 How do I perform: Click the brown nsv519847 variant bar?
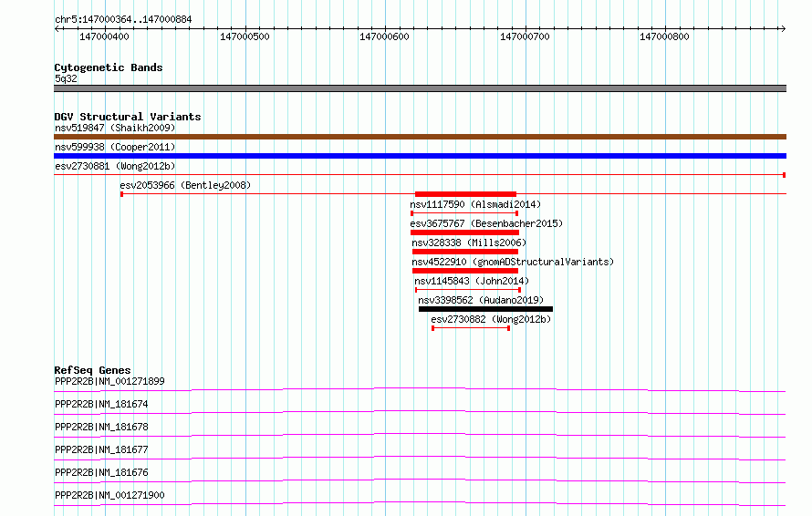pos(420,137)
